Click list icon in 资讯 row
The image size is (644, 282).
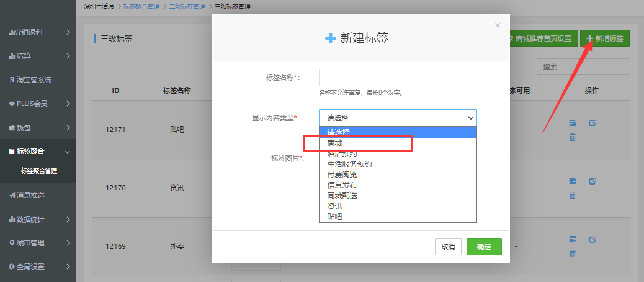tap(573, 181)
